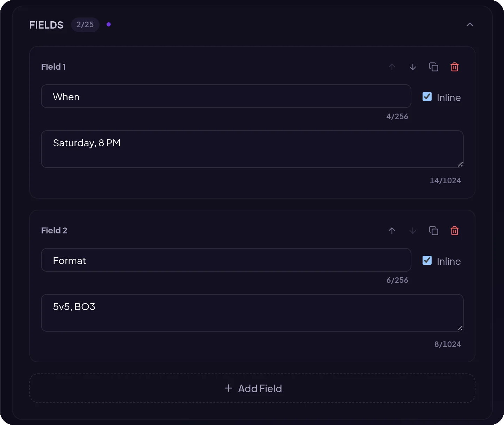The image size is (504, 425).
Task: Duplicate Field 1 using copy icon
Action: click(x=434, y=67)
